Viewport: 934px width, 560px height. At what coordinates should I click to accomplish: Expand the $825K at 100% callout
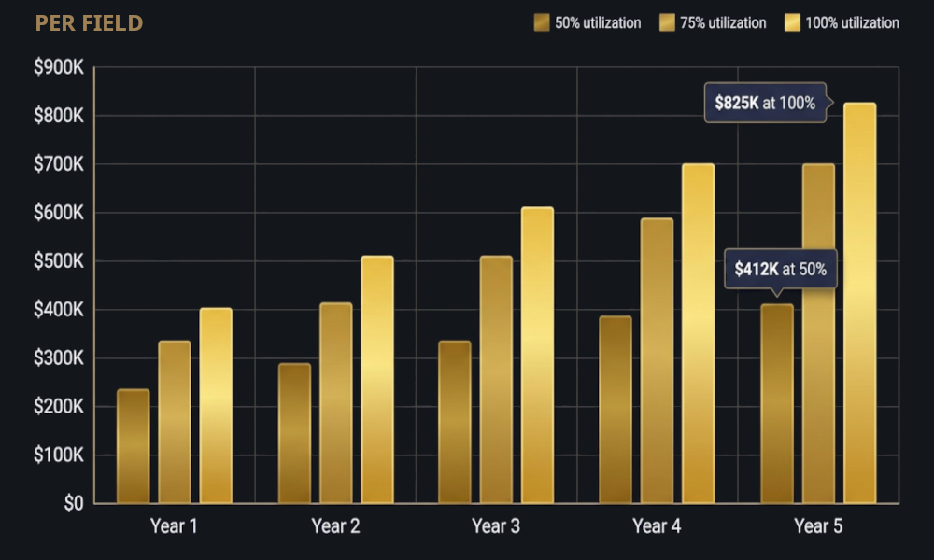[x=764, y=104]
